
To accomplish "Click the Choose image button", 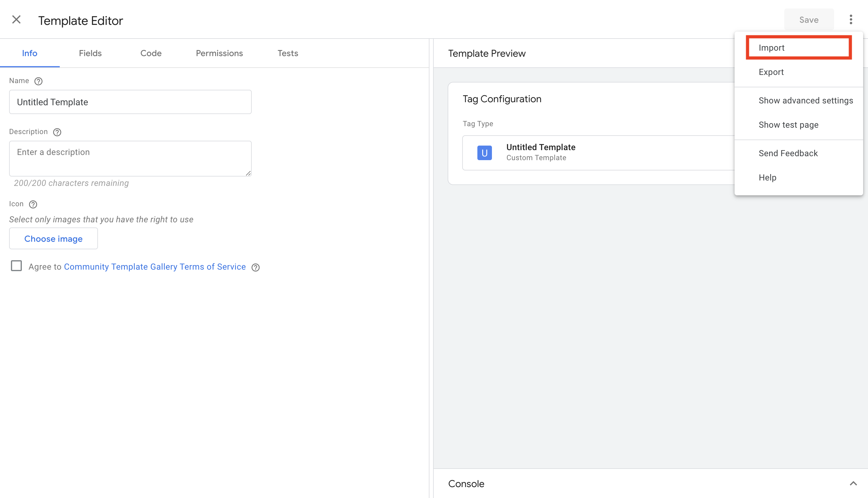I will (x=53, y=238).
